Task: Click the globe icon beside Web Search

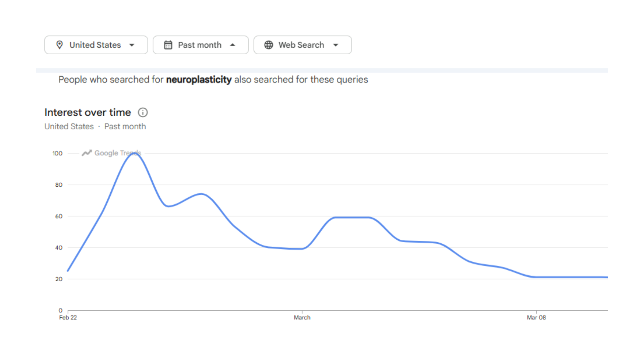Action: coord(269,45)
